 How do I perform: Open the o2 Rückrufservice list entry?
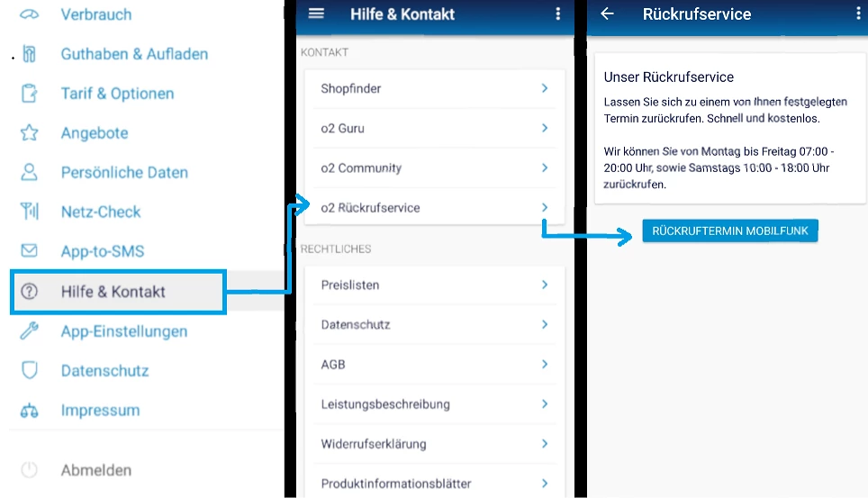click(x=370, y=208)
